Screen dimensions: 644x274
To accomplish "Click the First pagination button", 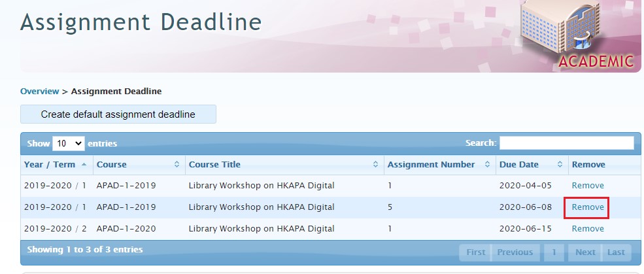I will pyautogui.click(x=475, y=252).
